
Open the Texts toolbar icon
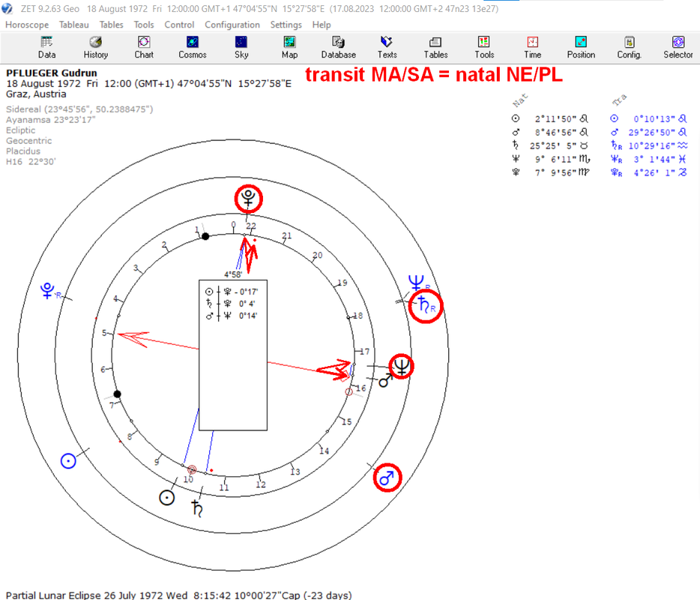[x=387, y=47]
